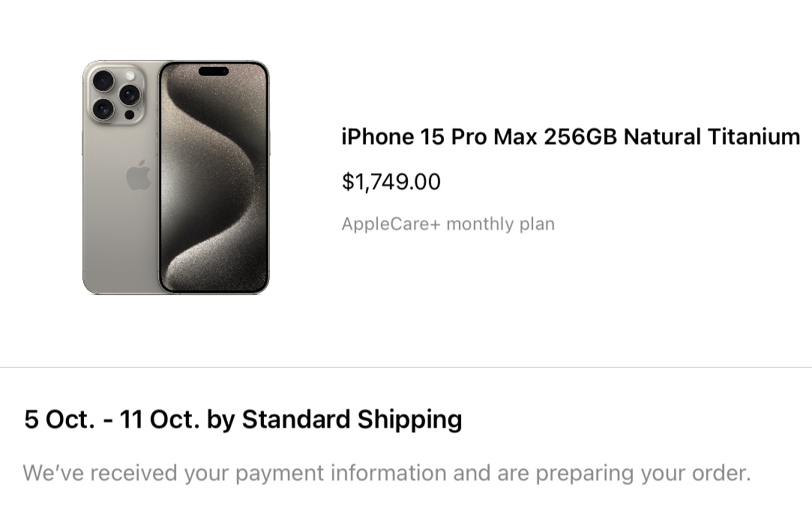Tap the Standard Shipping text
This screenshot has width=812, height=505.
[351, 419]
